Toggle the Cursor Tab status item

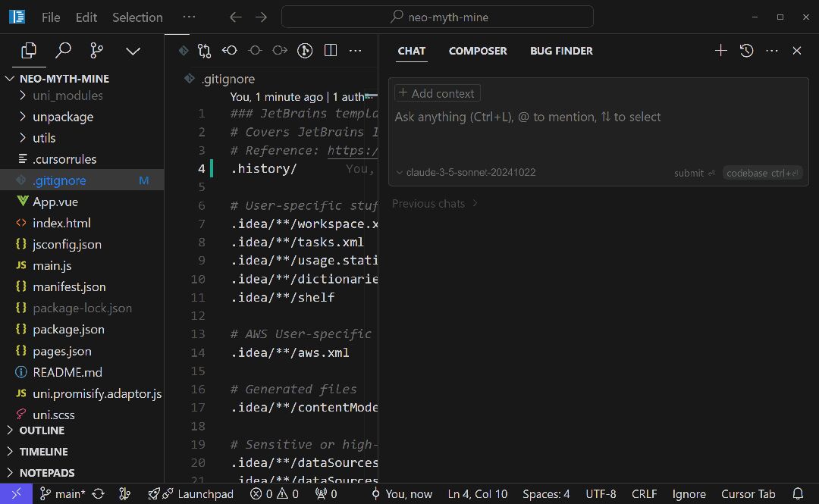(748, 493)
